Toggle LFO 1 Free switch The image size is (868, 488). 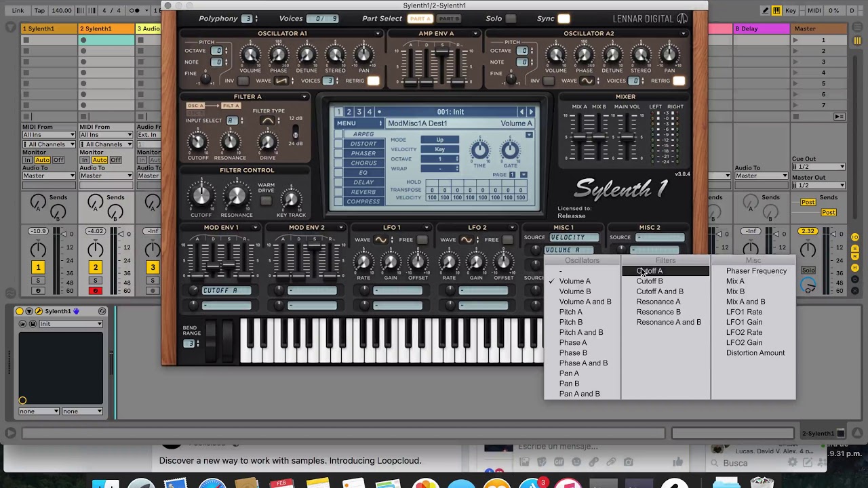click(422, 239)
